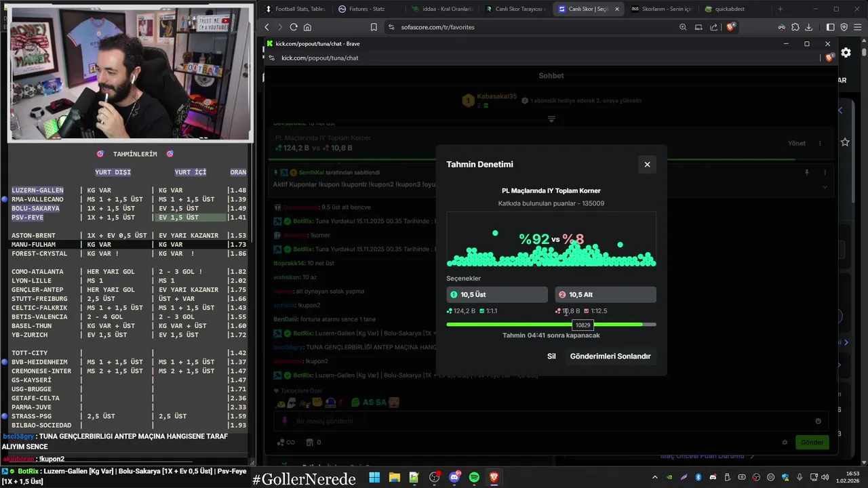The height and width of the screenshot is (488, 868).
Task: Click the prediction points distribution chart
Action: pos(551,239)
